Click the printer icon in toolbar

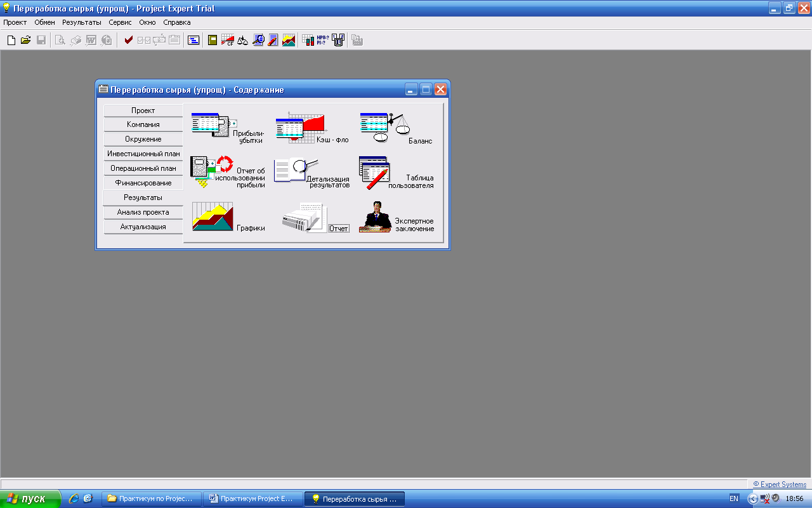click(x=75, y=40)
